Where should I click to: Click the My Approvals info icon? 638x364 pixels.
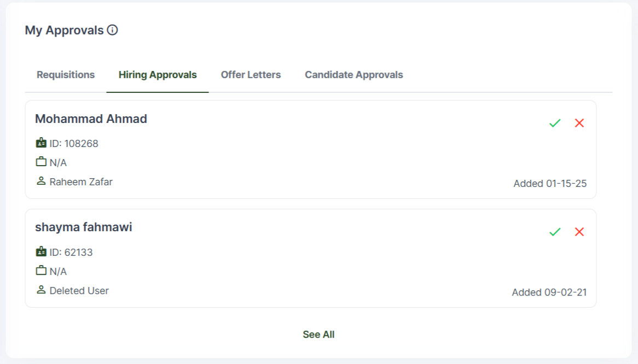(113, 30)
